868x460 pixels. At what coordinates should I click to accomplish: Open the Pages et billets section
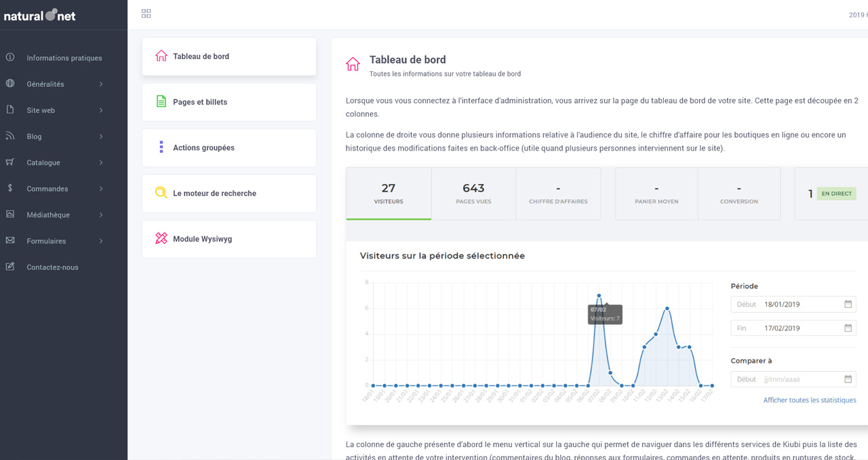tap(229, 102)
